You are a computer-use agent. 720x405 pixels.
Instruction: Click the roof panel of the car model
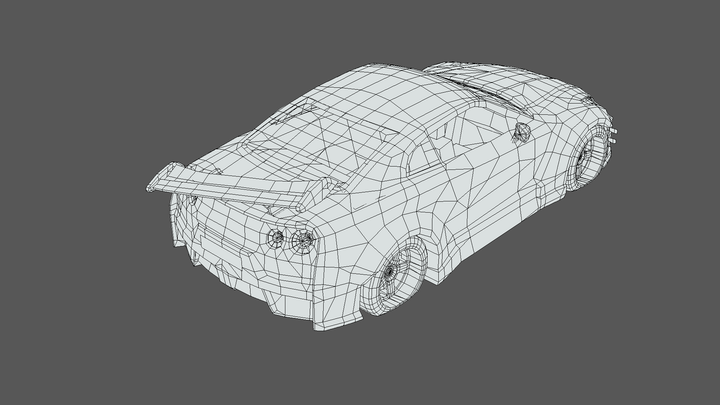click(390, 96)
